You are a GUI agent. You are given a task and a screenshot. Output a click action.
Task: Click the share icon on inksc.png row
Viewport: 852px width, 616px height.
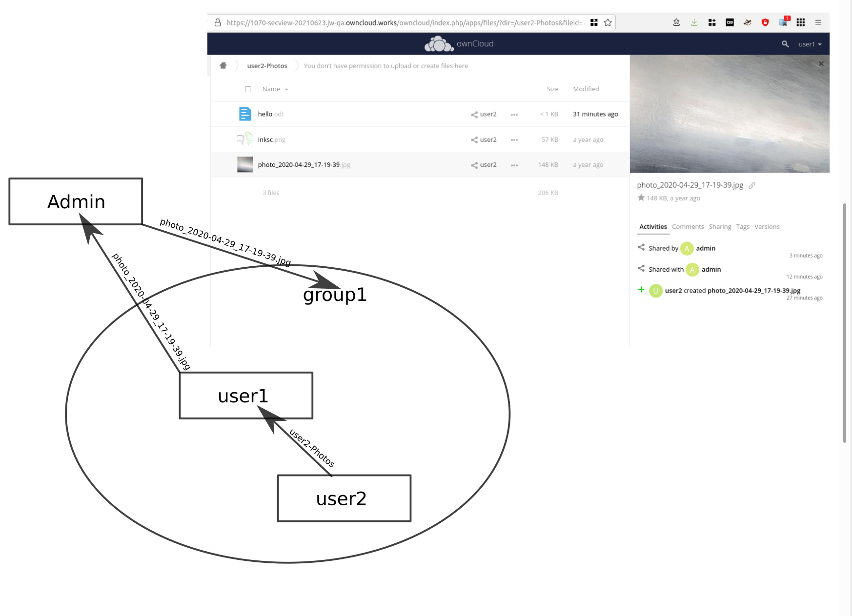(473, 139)
